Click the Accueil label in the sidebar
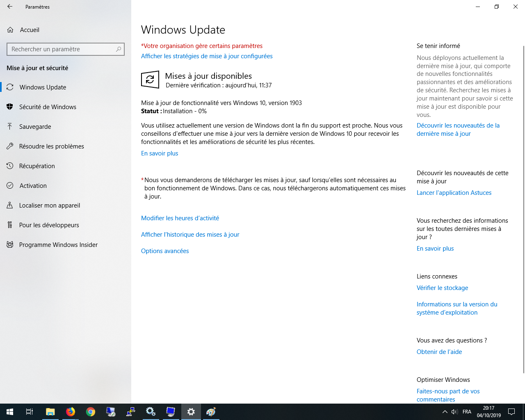Screen dimensions: 525x420 30,30
